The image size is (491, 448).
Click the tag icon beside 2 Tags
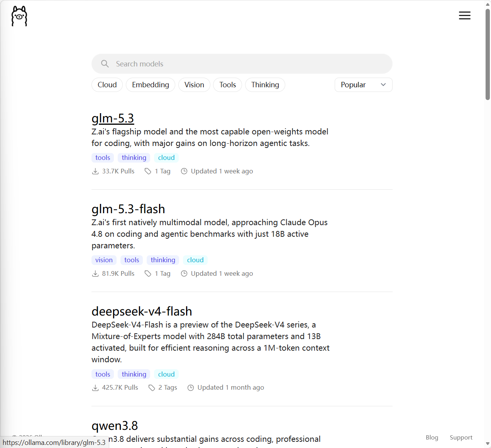(152, 388)
